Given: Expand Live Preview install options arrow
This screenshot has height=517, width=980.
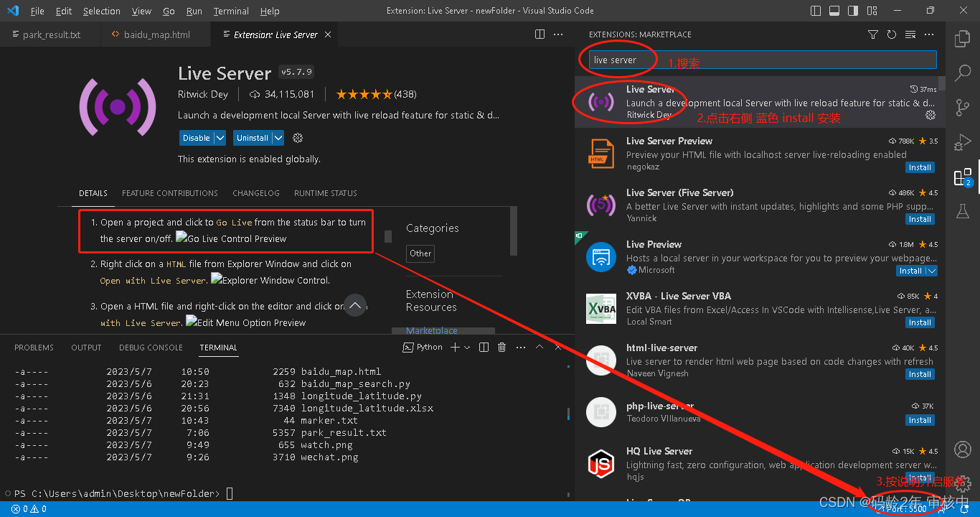Looking at the screenshot, I should coord(931,271).
